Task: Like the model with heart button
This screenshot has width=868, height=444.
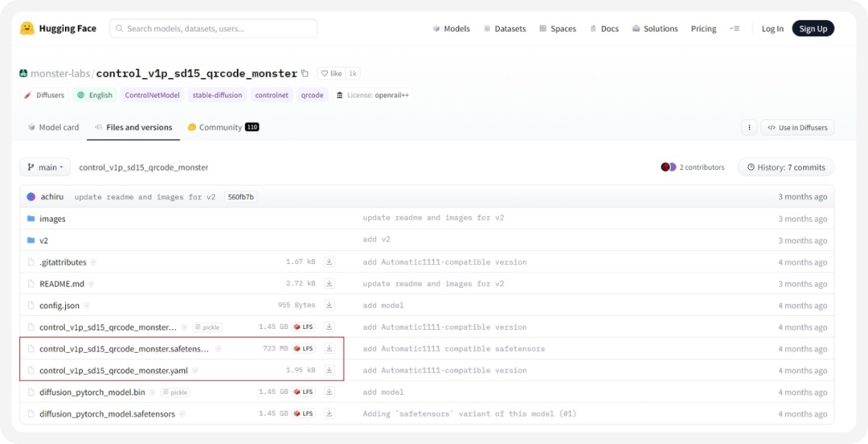Action: click(x=331, y=73)
